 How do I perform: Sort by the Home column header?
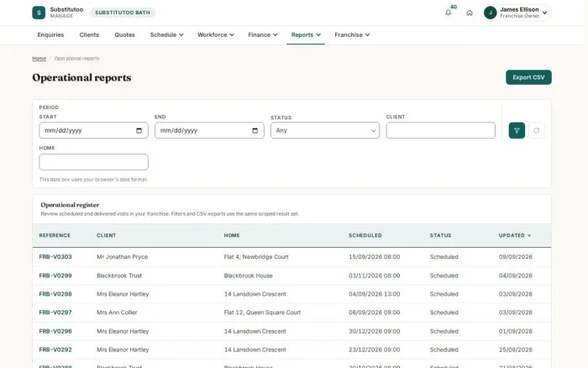click(x=232, y=235)
